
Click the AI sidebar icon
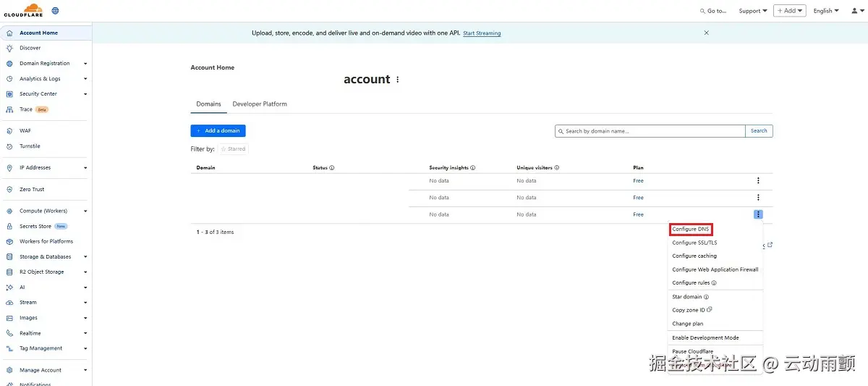tap(9, 287)
